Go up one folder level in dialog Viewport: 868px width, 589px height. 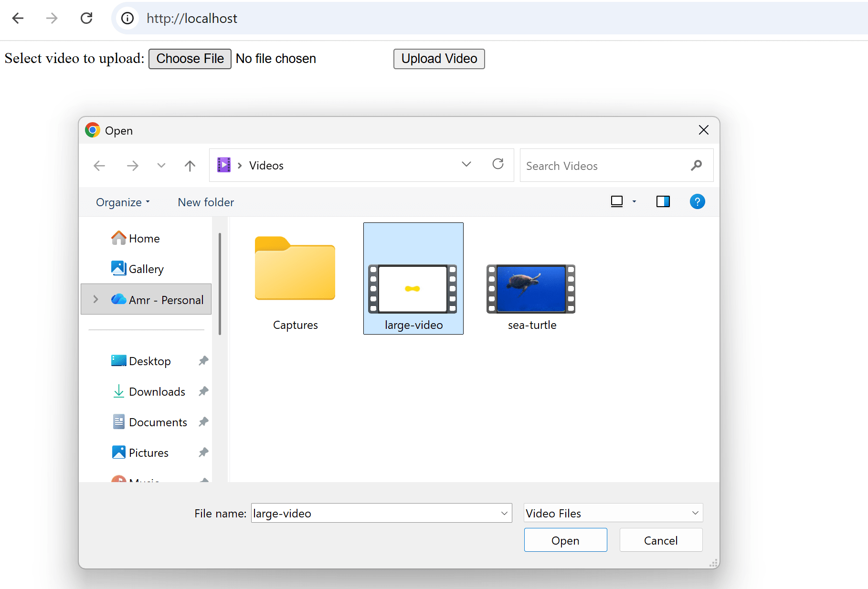(190, 166)
